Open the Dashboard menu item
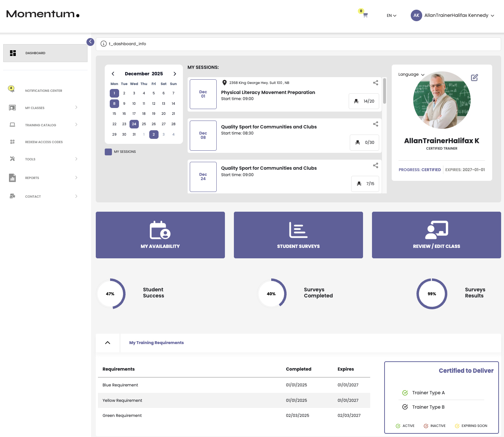 (35, 53)
